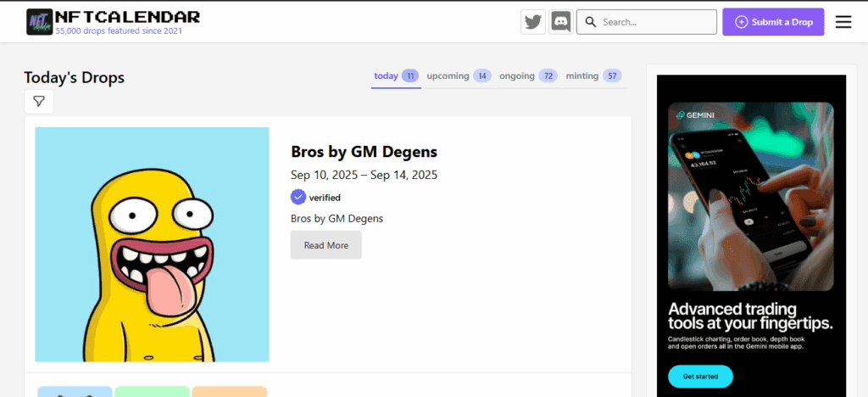
Task: Open the Twitter bird icon link
Action: [533, 22]
